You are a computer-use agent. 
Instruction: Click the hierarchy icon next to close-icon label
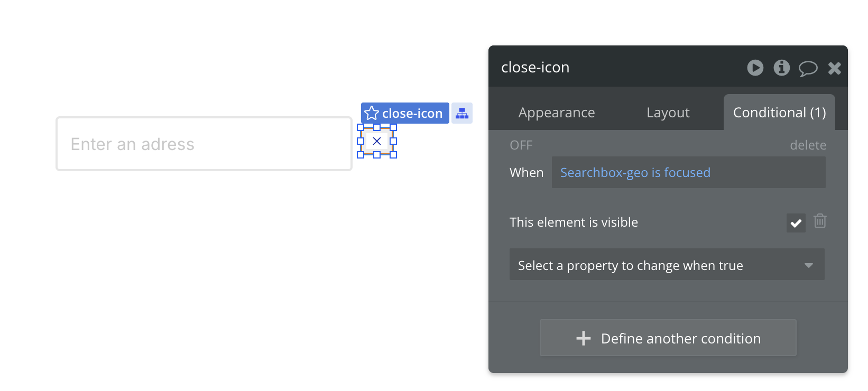point(462,113)
